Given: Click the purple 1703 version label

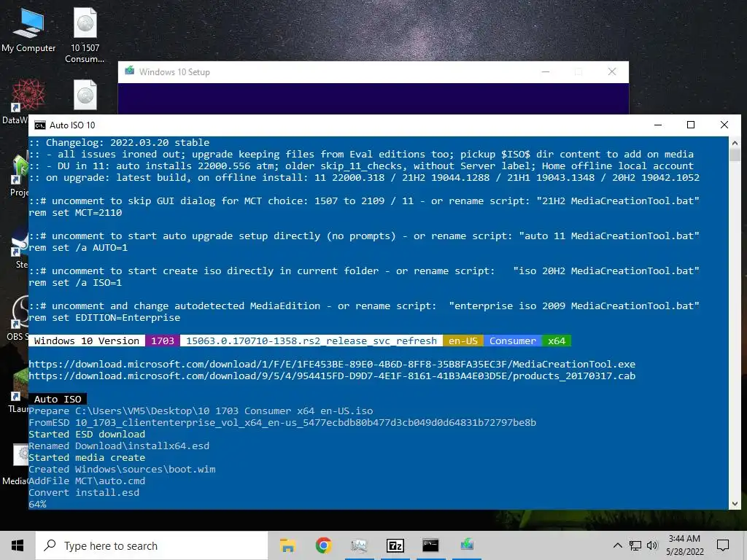Looking at the screenshot, I should click(x=163, y=341).
